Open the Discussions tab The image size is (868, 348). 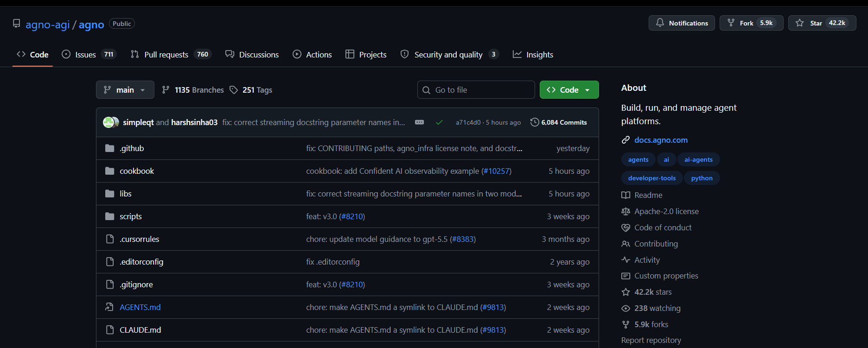coord(252,55)
